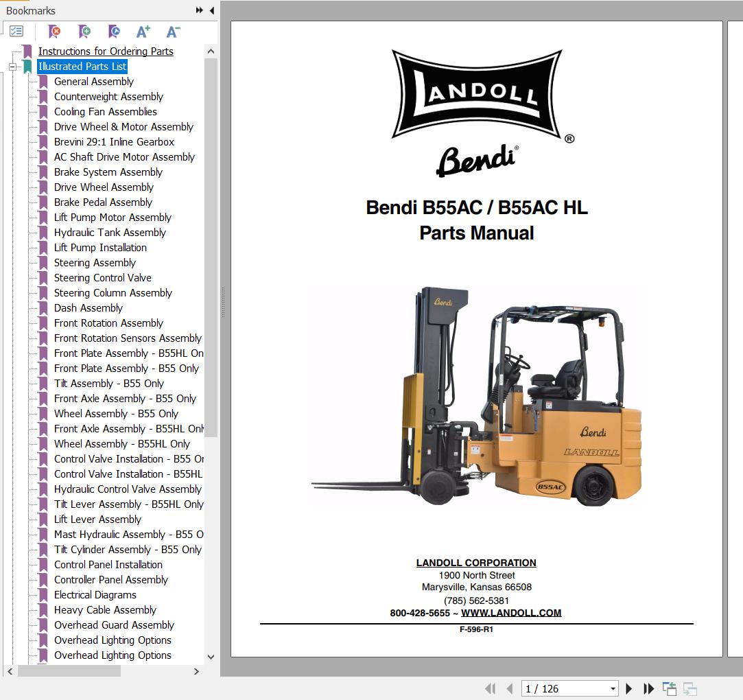
Task: Click the delete bookmark icon
Action: pos(54,32)
